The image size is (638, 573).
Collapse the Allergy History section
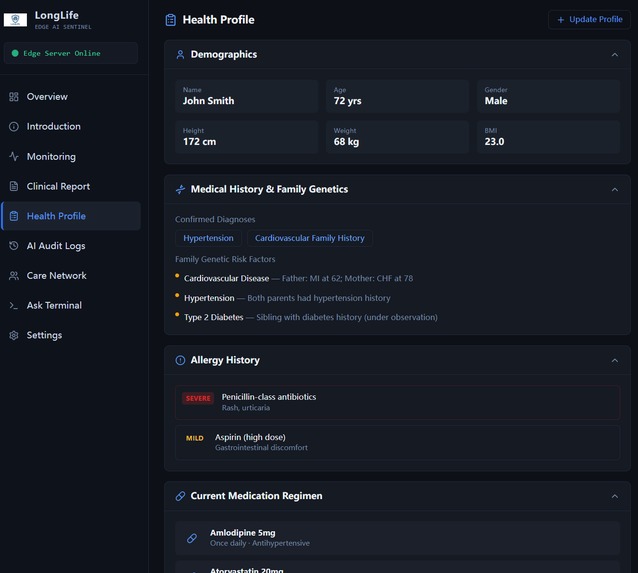pyautogui.click(x=615, y=361)
